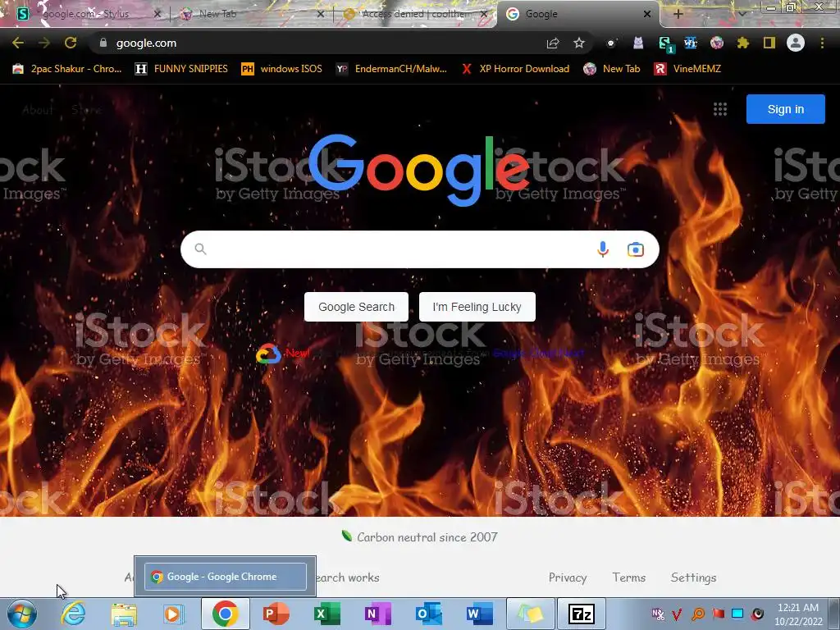Close the Google tab
Viewport: 840px width, 630px height.
[647, 14]
